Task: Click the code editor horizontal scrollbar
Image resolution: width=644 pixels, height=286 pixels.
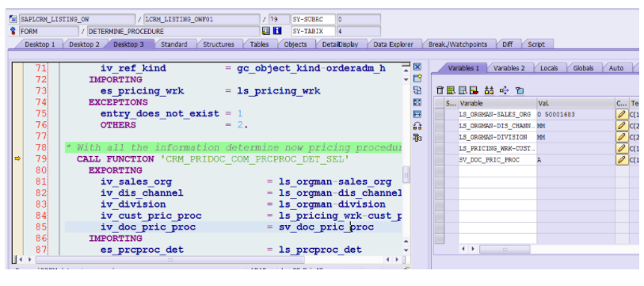Action: tap(170, 260)
